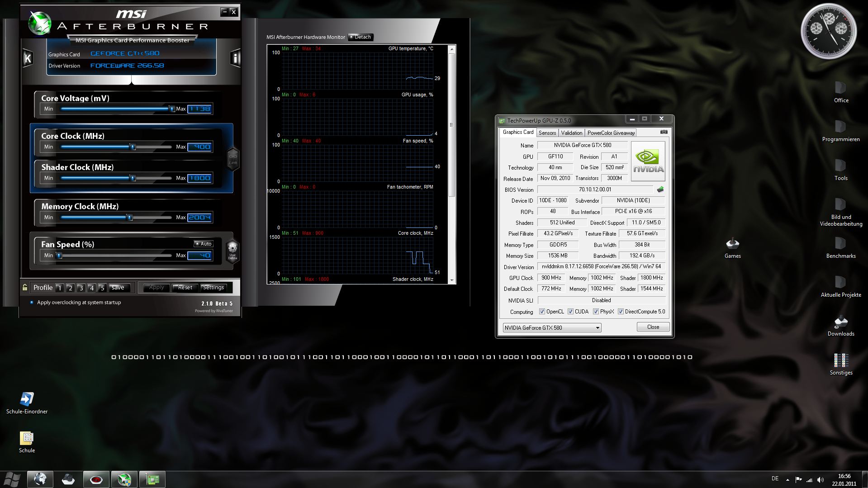Switch to the PowerColor Giveaway tab

[x=611, y=133]
